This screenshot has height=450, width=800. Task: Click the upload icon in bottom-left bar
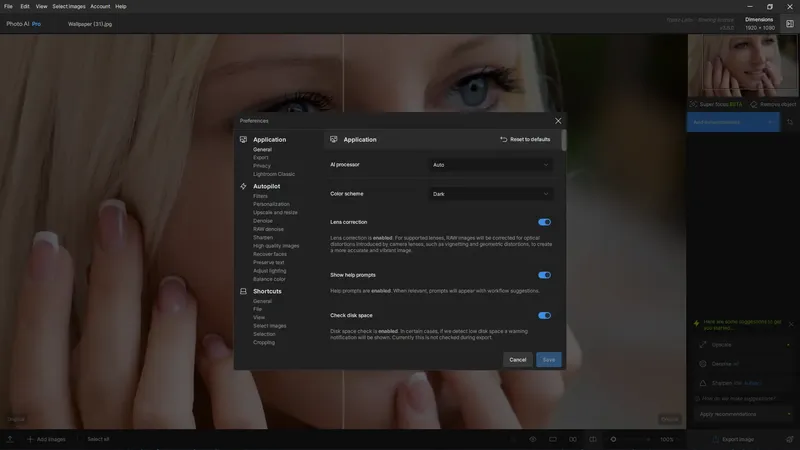click(x=10, y=439)
